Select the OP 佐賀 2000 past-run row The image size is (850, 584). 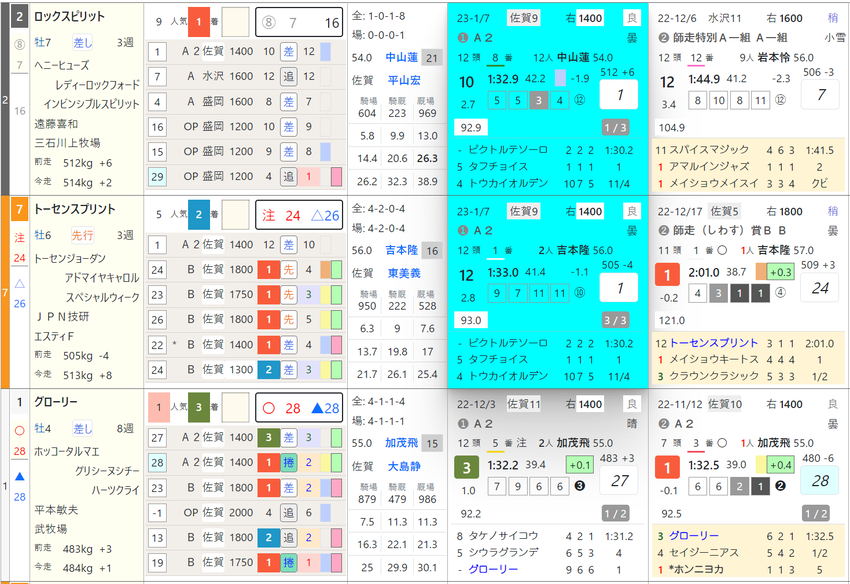coord(246,512)
